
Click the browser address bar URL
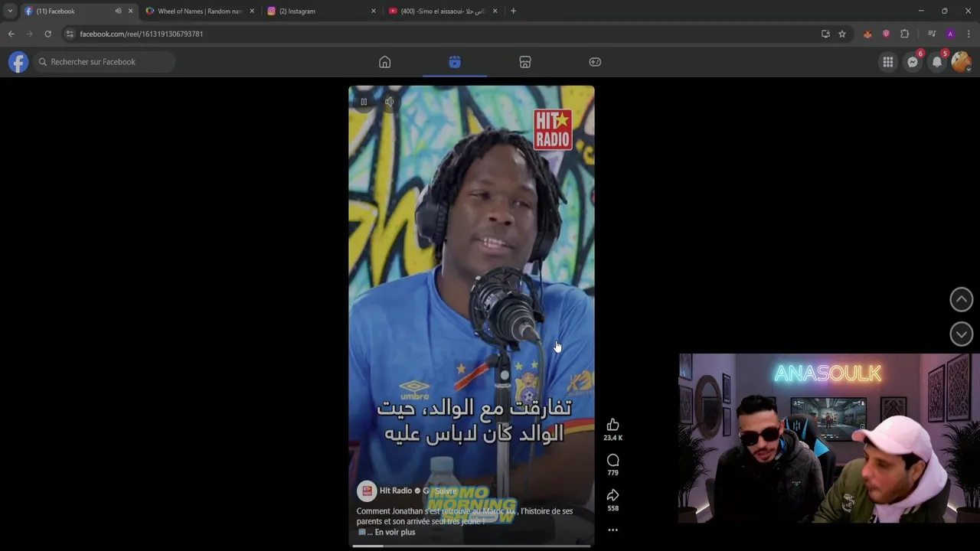pyautogui.click(x=142, y=34)
